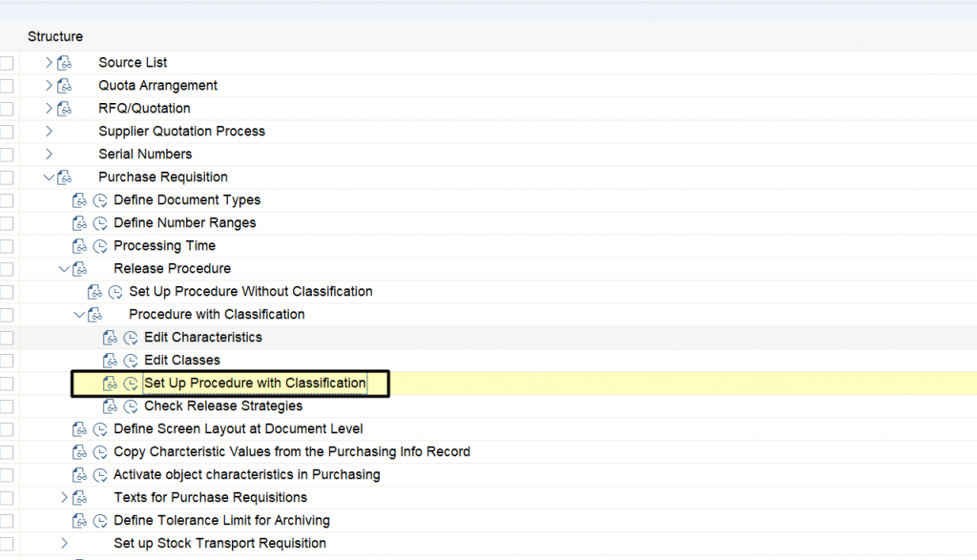Select the Processing Time entry text
The width and height of the screenshot is (977, 560).
coord(164,245)
